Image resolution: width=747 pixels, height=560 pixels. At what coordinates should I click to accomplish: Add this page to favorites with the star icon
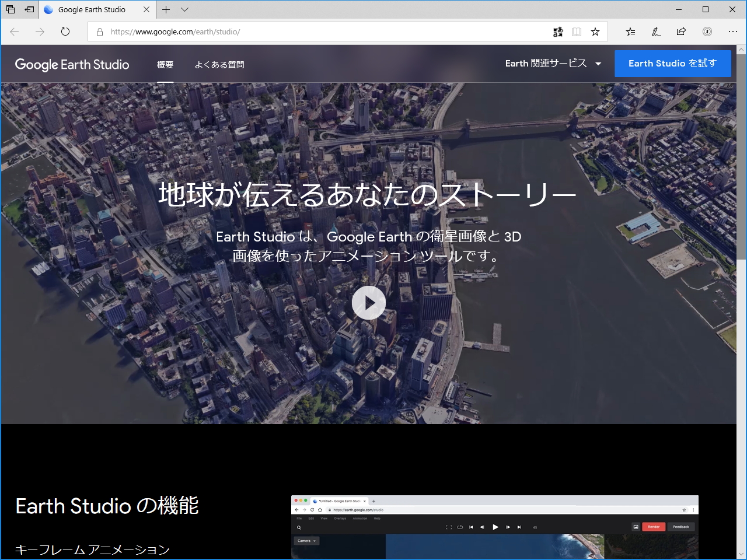point(595,32)
